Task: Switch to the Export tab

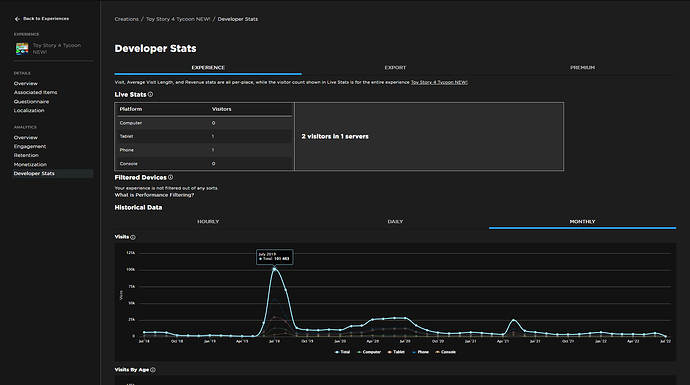Action: click(x=395, y=68)
